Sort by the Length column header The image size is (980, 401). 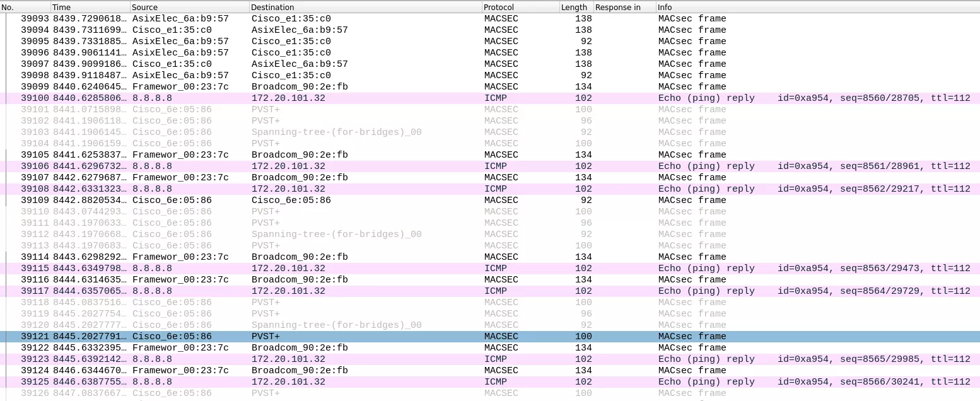[x=576, y=7]
